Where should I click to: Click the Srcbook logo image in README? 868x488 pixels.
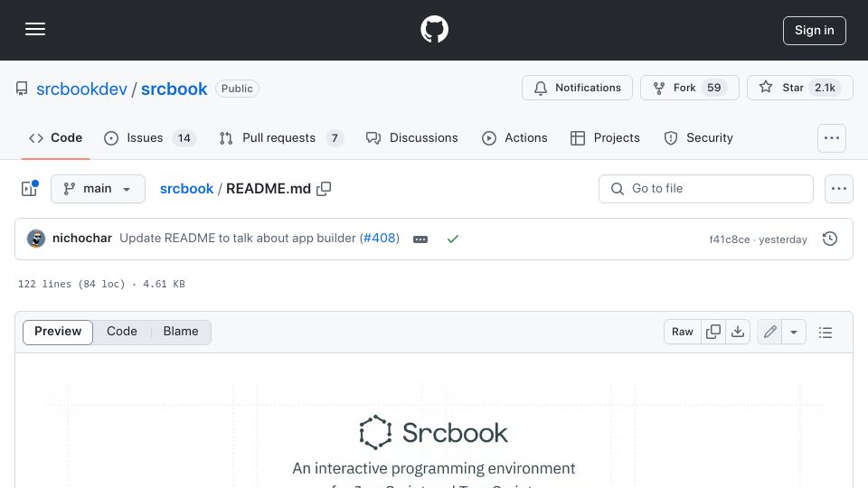click(433, 432)
